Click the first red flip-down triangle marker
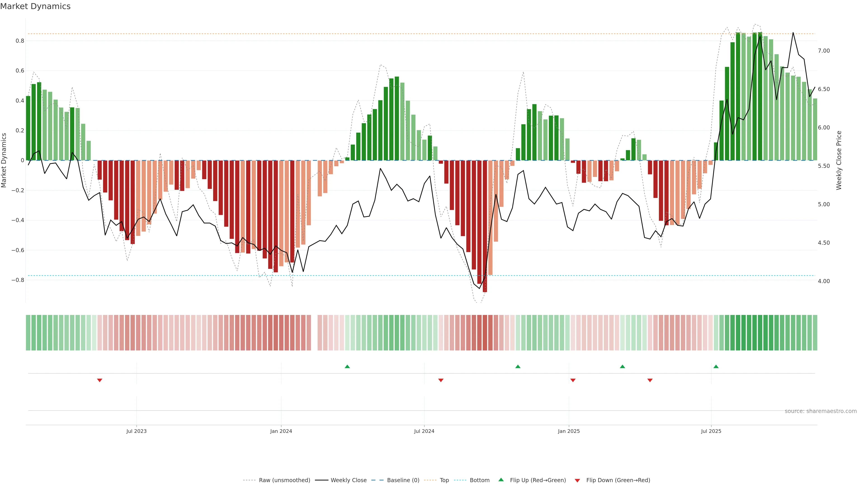Screen dimensions: 868x488 tap(99, 380)
